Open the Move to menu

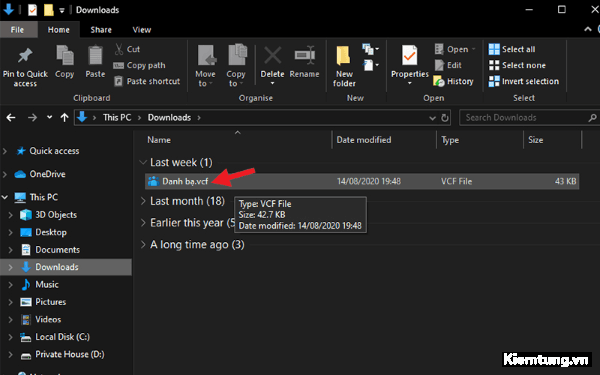coord(205,66)
